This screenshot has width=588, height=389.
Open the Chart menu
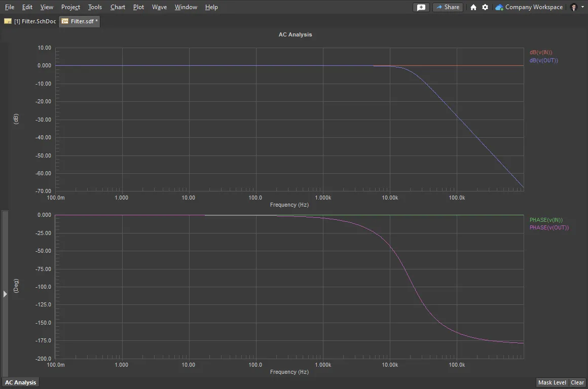coord(118,7)
